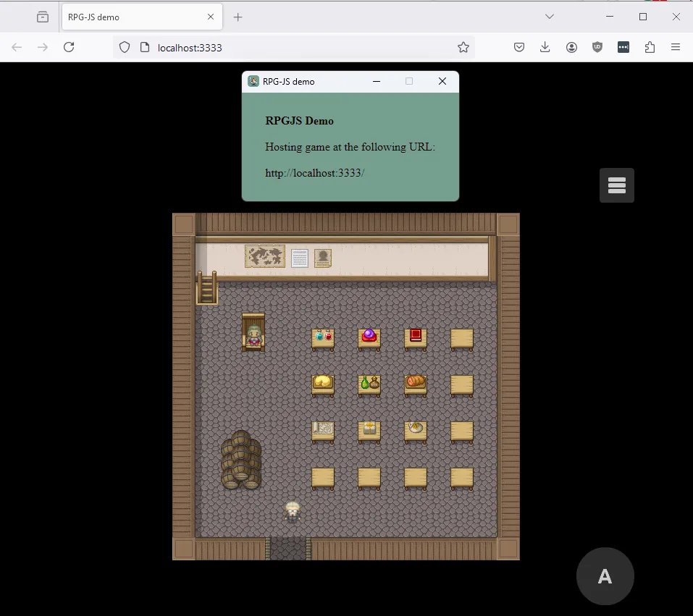Viewport: 693px width, 616px height.
Task: Minimize the small RPG-JS demo window
Action: click(x=377, y=81)
